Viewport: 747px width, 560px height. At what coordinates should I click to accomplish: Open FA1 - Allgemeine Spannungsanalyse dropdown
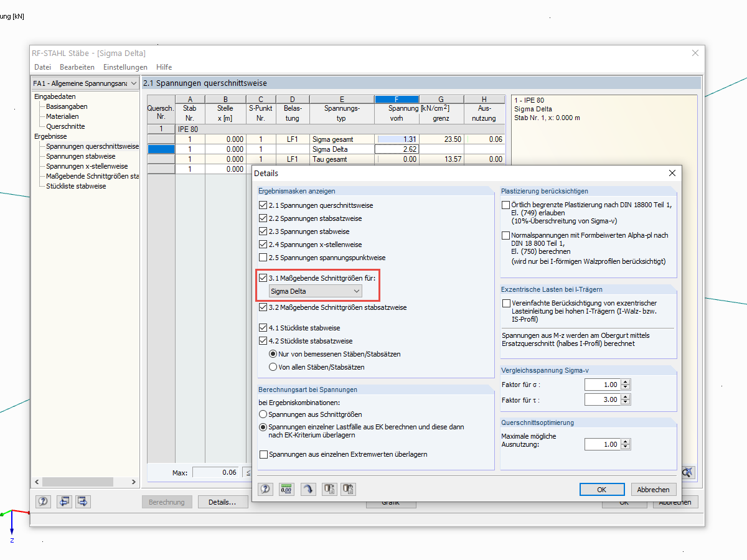pos(85,83)
